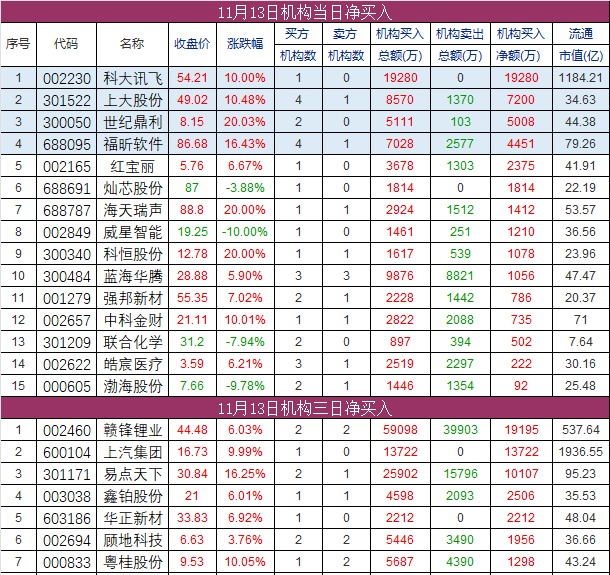Select the 代码 column header

(66, 44)
